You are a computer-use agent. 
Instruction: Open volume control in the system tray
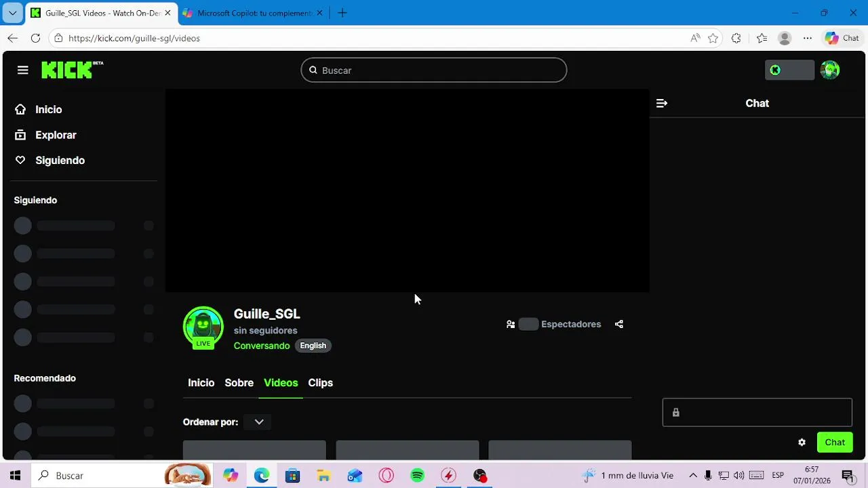pyautogui.click(x=738, y=476)
